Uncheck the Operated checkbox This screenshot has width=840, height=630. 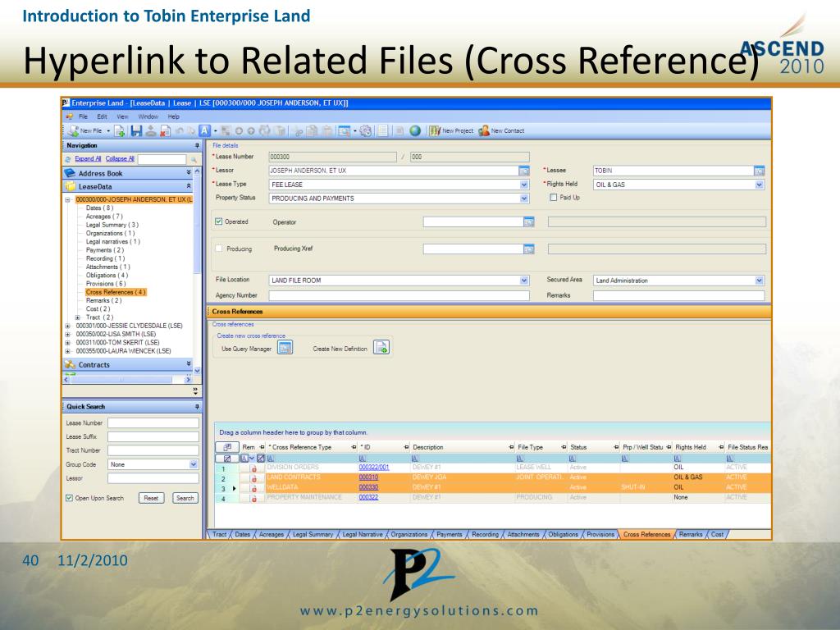click(x=218, y=221)
